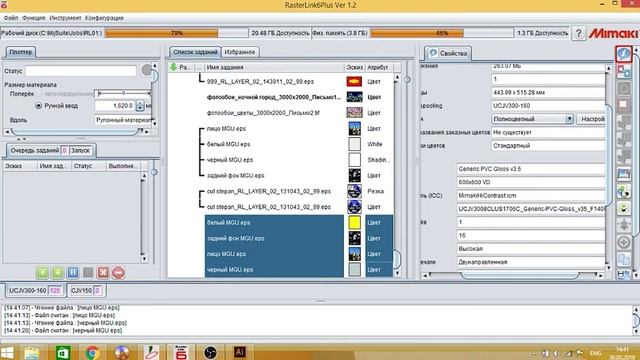640x360 pixels.
Task: Click the Атрибут column header
Action: coord(379,67)
